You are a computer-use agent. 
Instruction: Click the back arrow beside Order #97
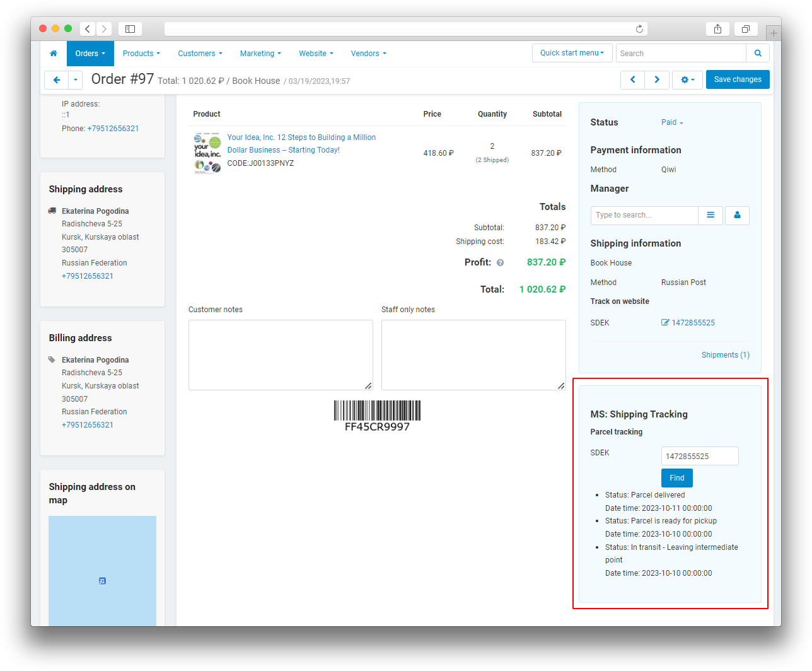[56, 80]
